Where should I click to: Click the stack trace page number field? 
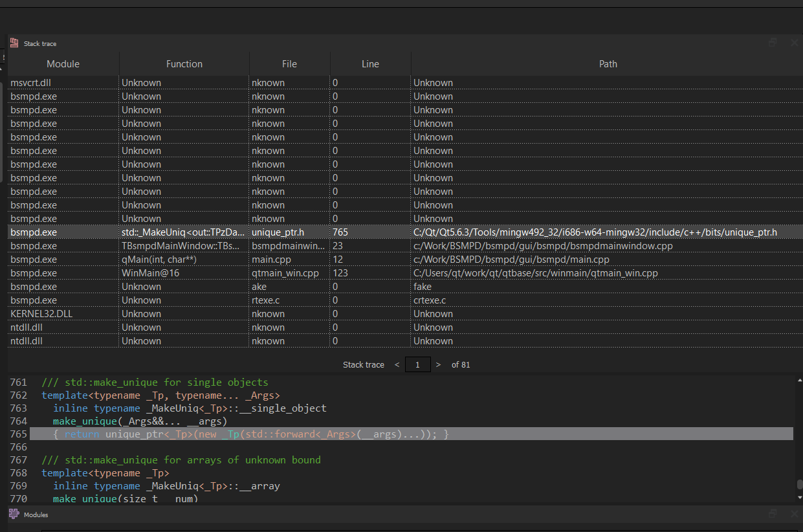pyautogui.click(x=417, y=364)
